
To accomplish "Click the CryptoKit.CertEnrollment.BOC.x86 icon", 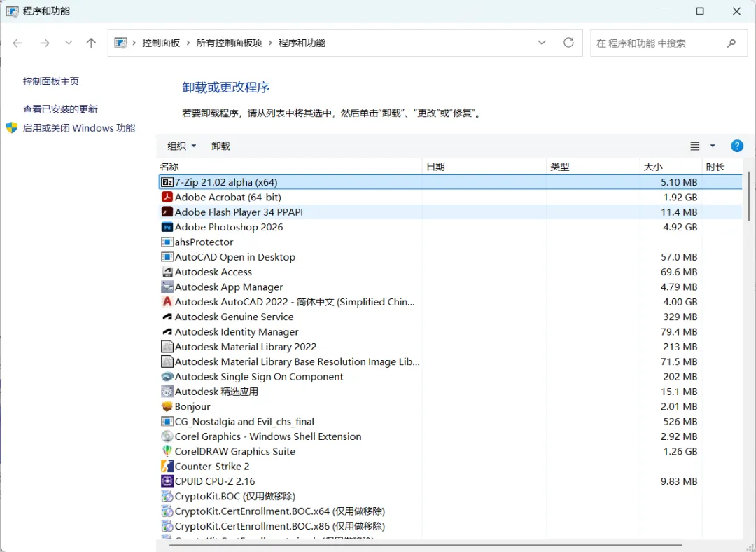I will coord(167,526).
